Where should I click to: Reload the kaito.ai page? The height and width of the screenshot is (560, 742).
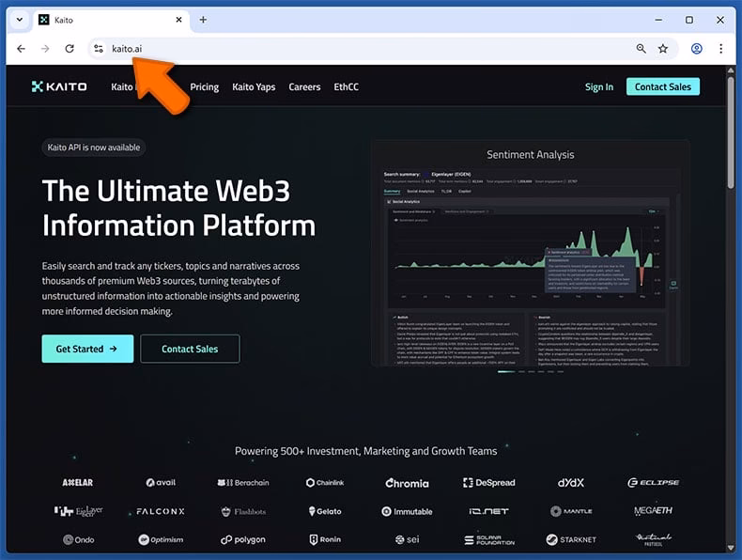point(70,49)
